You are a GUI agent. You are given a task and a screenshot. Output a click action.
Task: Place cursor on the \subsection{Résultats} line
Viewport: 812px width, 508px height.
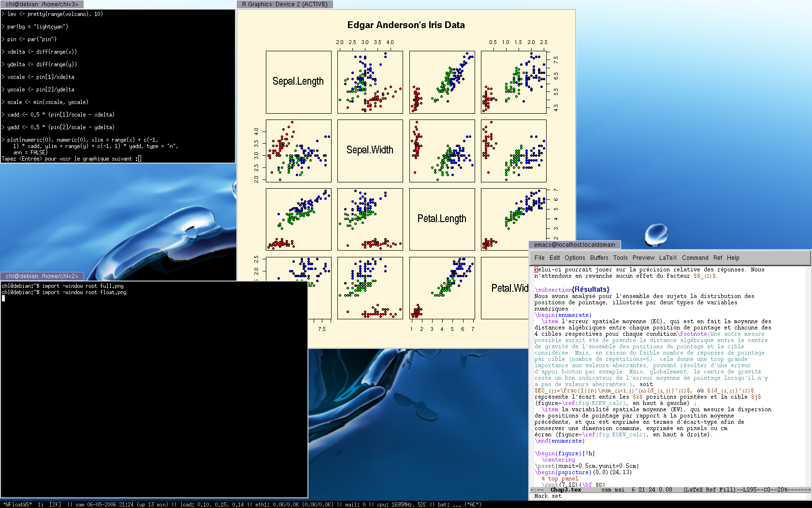click(x=572, y=289)
